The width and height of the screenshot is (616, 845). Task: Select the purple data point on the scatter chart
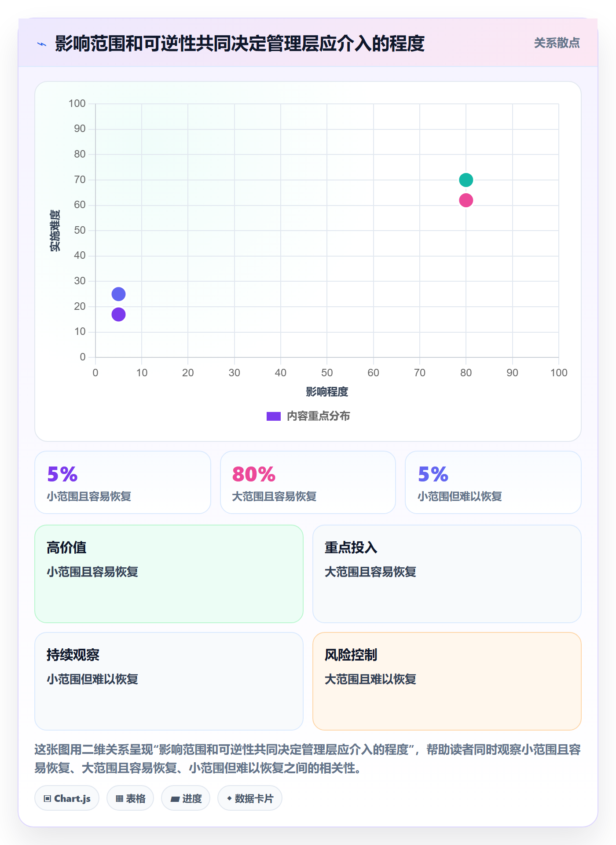[x=118, y=314]
